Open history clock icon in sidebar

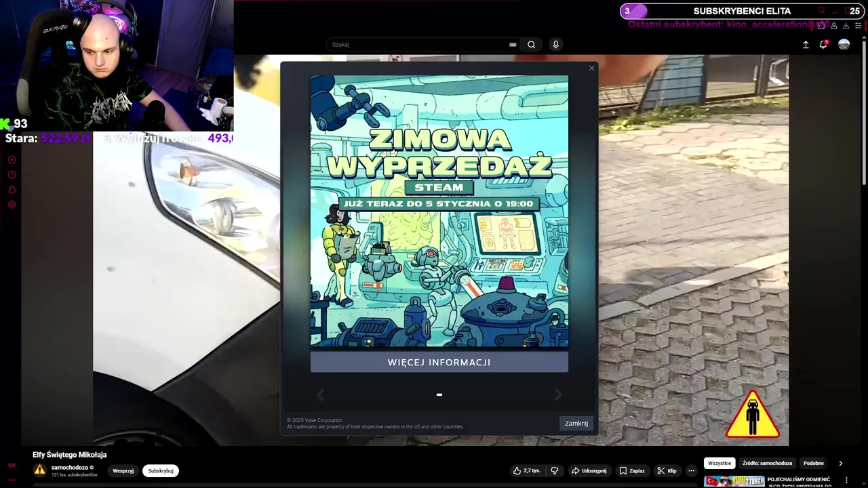(x=12, y=175)
